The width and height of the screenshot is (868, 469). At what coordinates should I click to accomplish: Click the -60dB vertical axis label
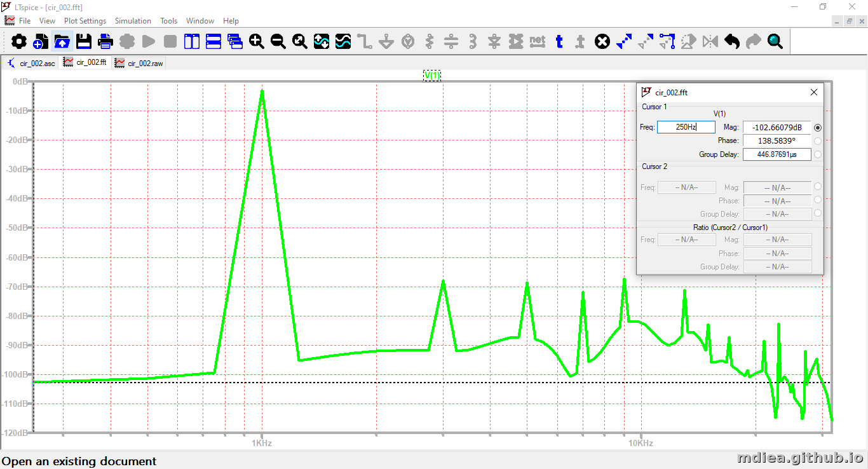(17, 257)
